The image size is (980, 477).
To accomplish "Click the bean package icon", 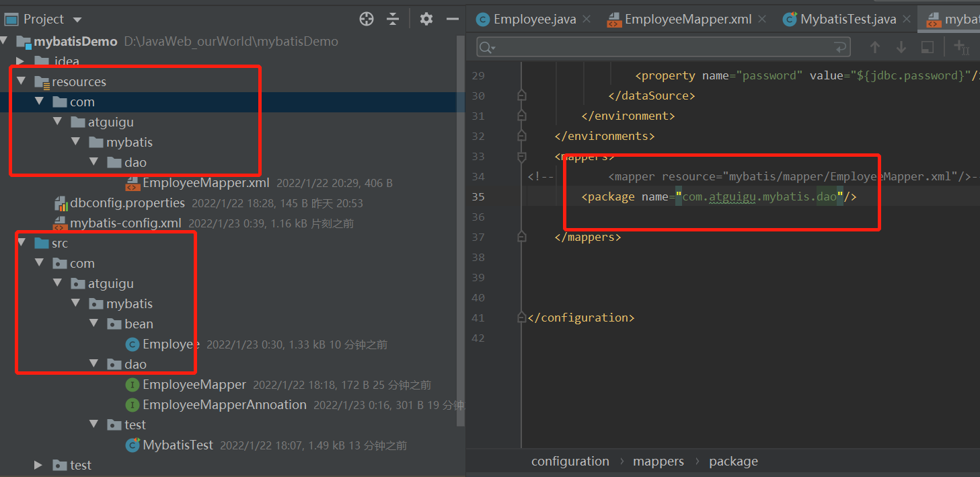I will click(x=115, y=324).
